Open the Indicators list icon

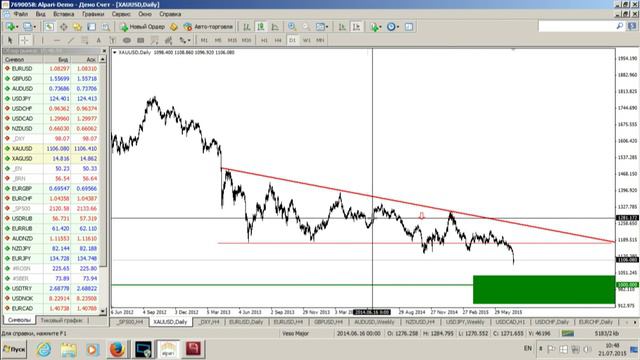[x=374, y=27]
